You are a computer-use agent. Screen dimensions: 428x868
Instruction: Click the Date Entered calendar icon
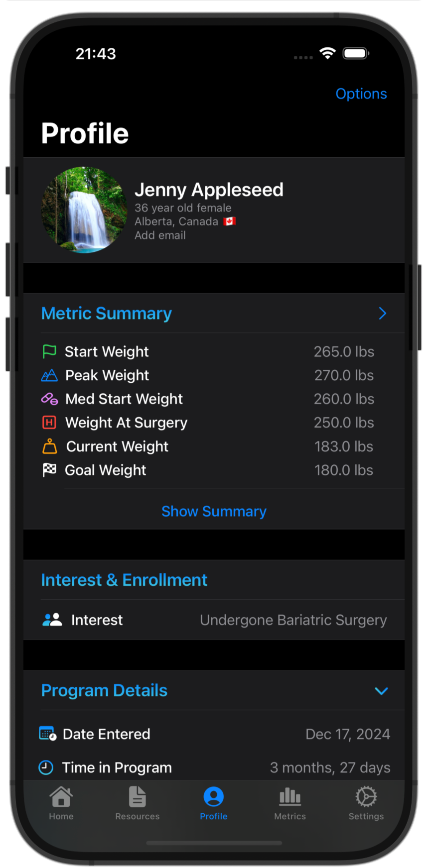(48, 734)
